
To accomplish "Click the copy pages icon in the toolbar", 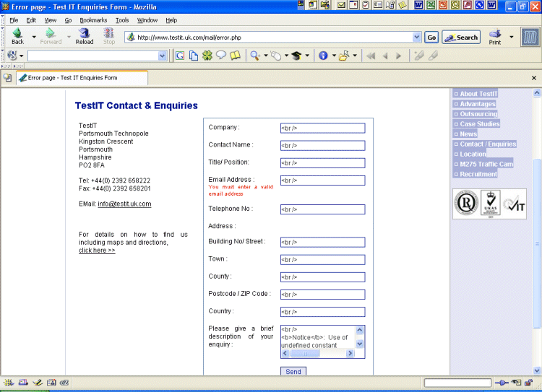I will (x=194, y=56).
